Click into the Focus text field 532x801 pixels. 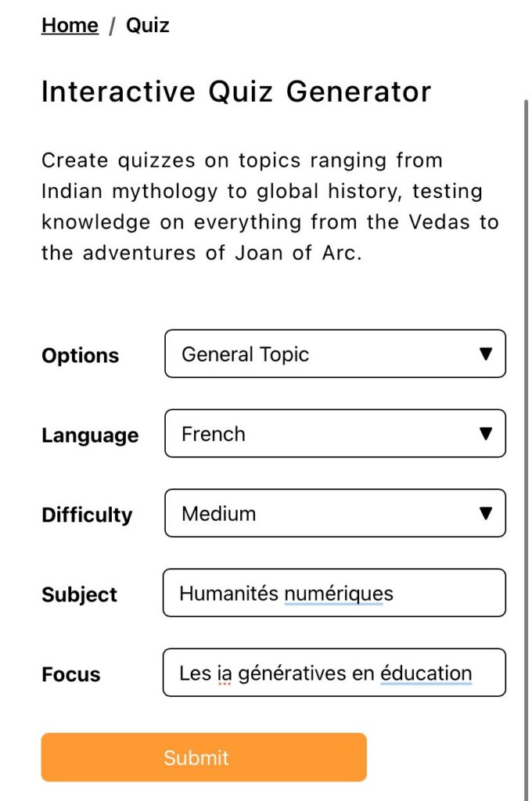coord(334,673)
